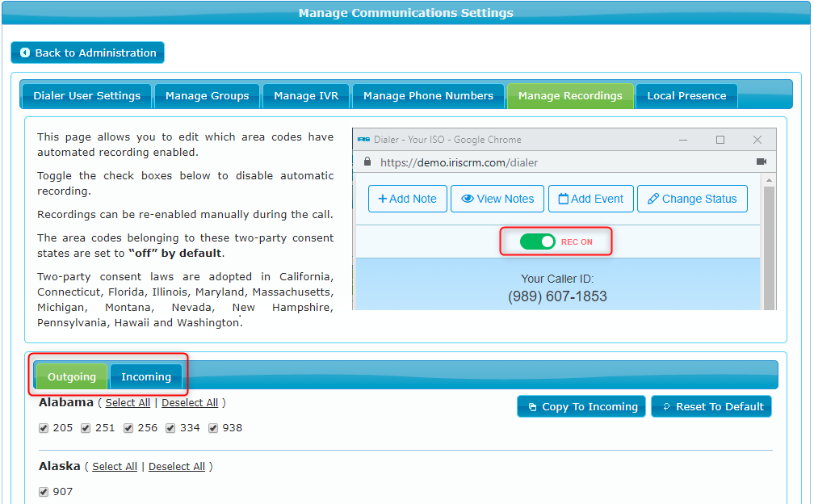The width and height of the screenshot is (814, 504).
Task: Click the Add Event calendar icon
Action: [564, 199]
